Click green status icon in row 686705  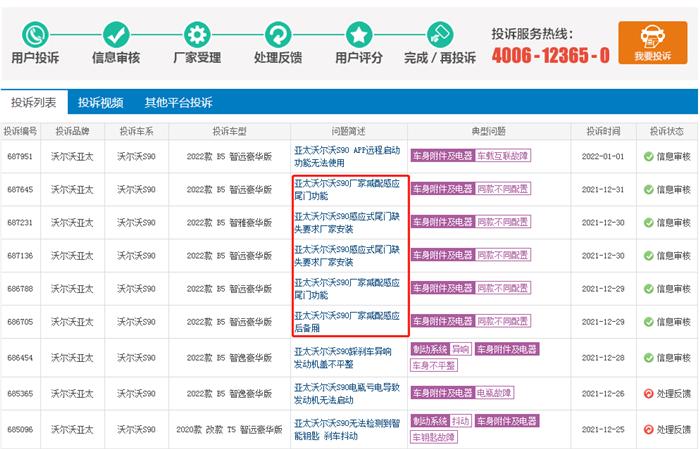tap(649, 322)
